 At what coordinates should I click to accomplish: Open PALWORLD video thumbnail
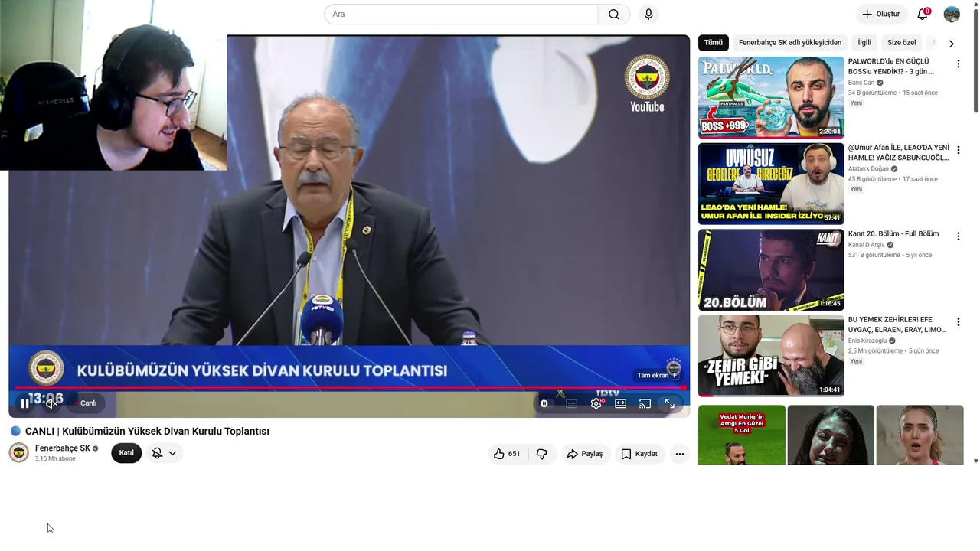771,97
